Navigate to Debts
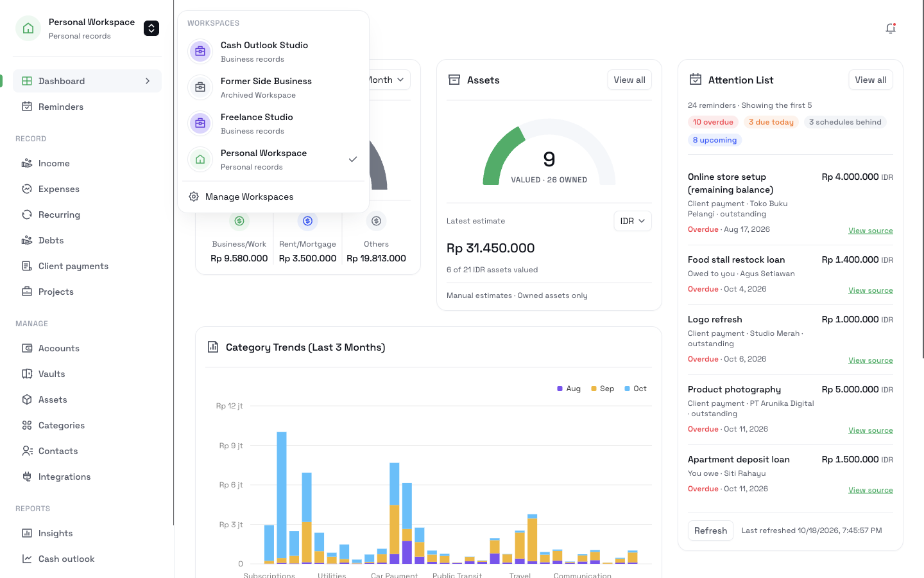 click(x=87, y=240)
